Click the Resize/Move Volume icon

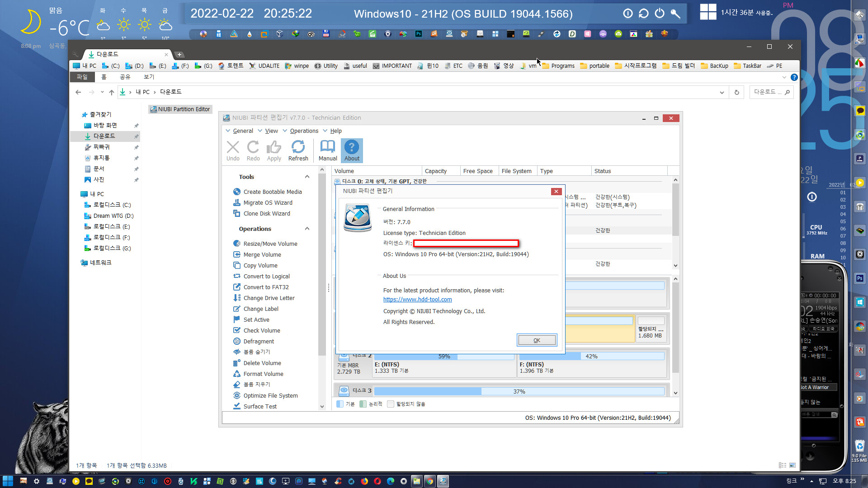pos(237,243)
